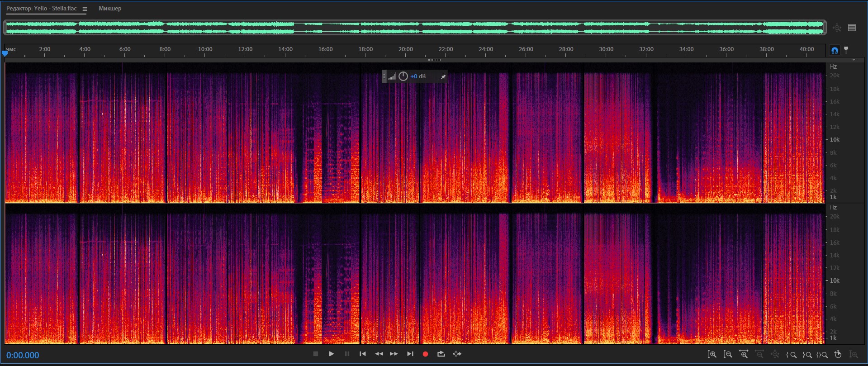Viewport: 868px width, 366px height.
Task: Toggle skip selection button
Action: coord(457,354)
